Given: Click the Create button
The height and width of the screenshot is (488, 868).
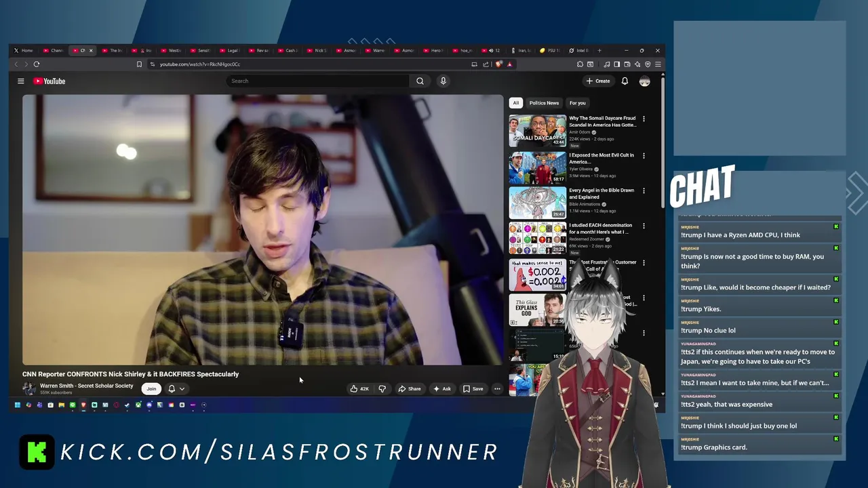Looking at the screenshot, I should tap(598, 81).
